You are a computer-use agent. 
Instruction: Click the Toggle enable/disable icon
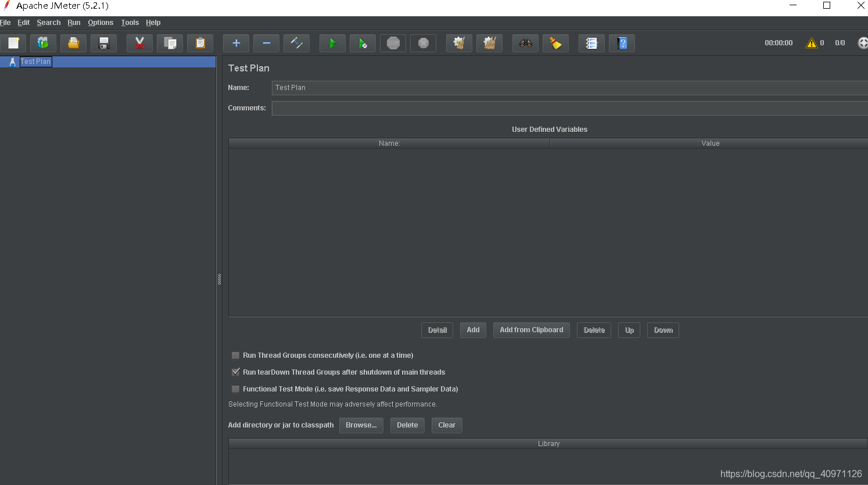tap(297, 43)
